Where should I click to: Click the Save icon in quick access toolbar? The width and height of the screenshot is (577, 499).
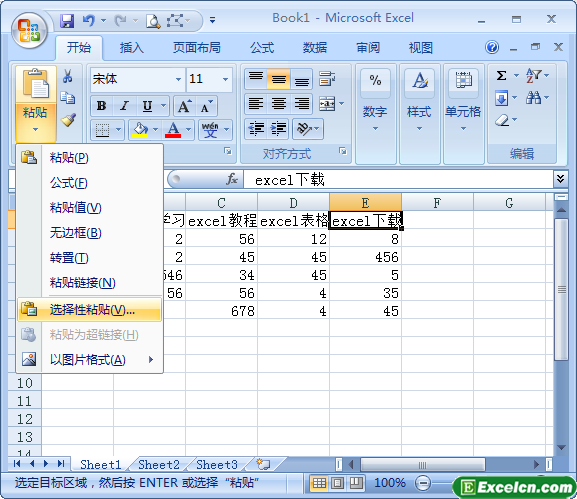(67, 21)
